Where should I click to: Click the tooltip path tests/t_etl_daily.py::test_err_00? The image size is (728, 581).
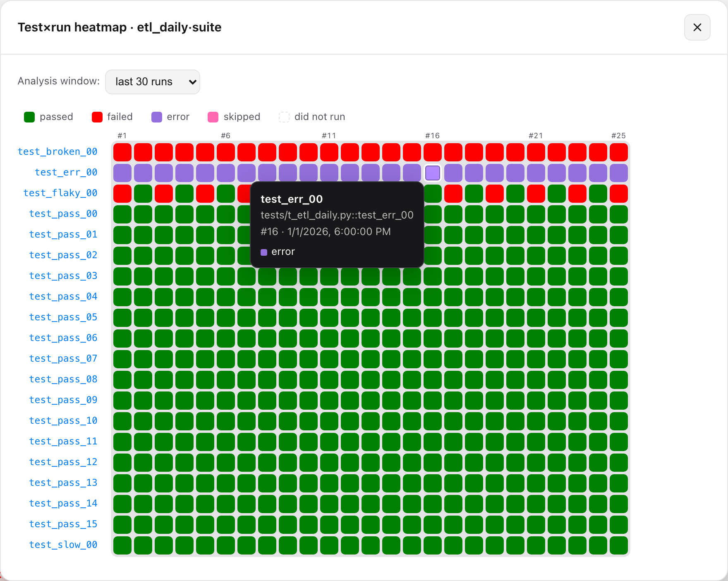(337, 215)
